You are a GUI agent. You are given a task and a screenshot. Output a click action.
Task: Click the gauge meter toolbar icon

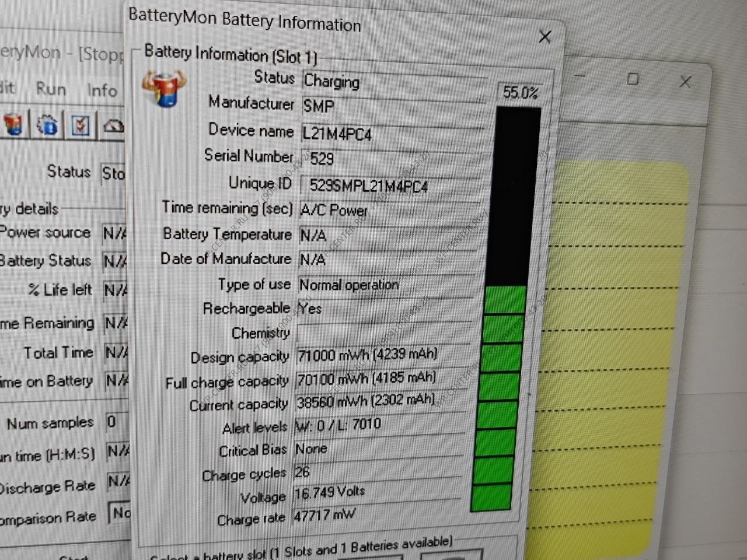click(x=113, y=125)
